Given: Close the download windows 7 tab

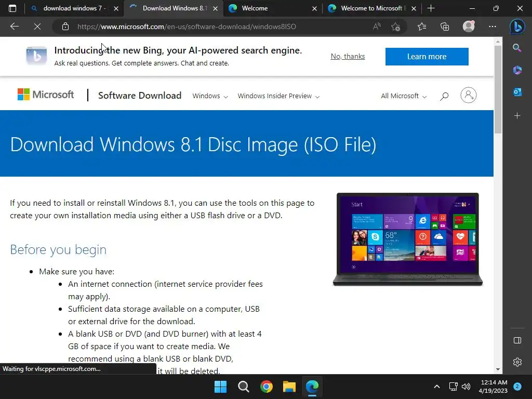Looking at the screenshot, I should point(116,8).
